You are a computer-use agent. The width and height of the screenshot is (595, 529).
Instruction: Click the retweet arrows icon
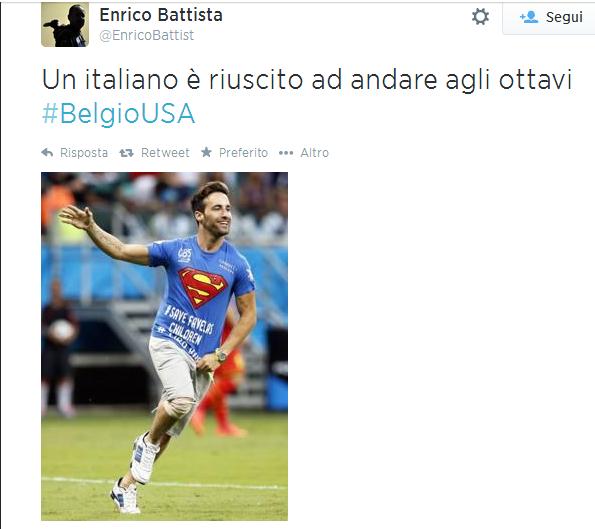point(126,153)
